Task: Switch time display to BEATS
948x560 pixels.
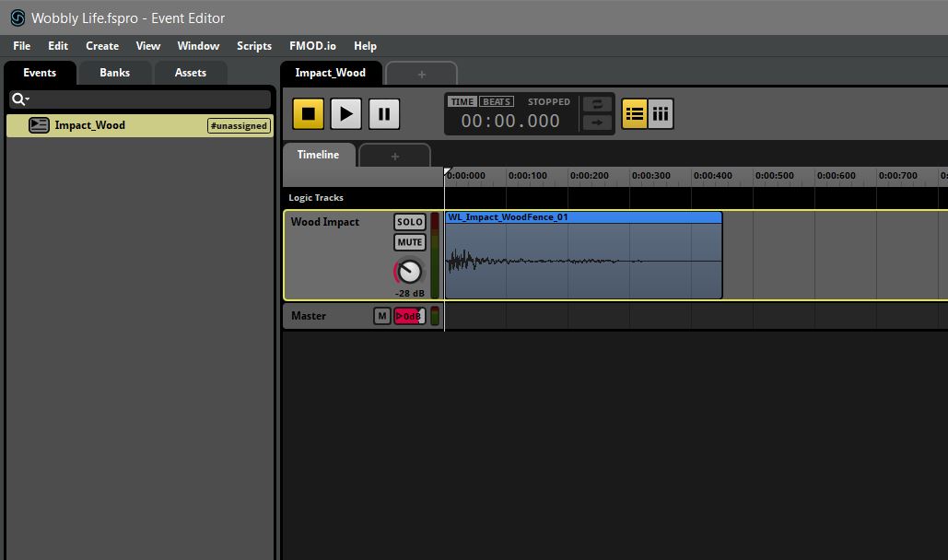Action: 497,101
